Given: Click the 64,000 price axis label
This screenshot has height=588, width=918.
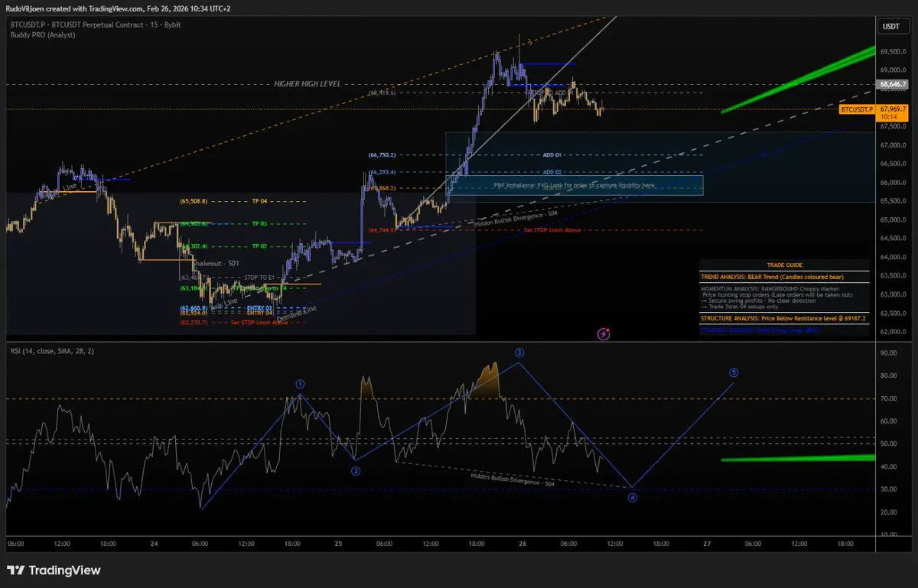Looking at the screenshot, I should [892, 257].
